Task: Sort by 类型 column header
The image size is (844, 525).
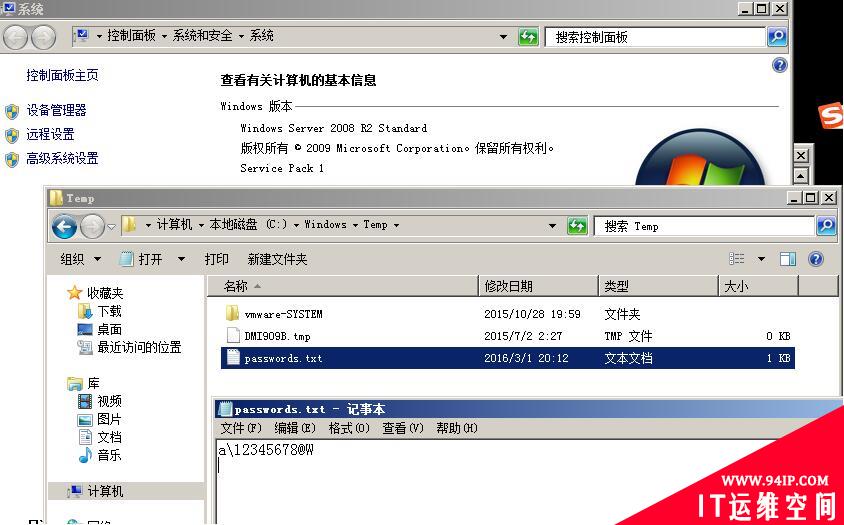Action: (x=658, y=286)
